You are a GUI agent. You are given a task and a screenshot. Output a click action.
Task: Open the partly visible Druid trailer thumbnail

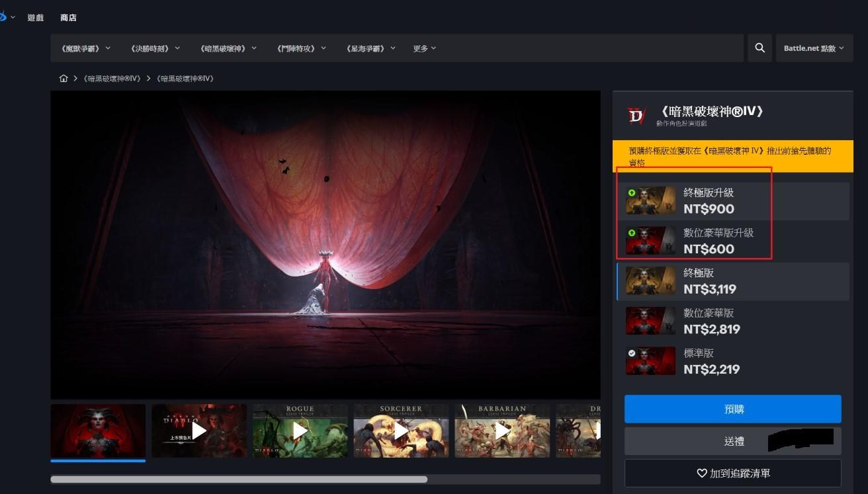(579, 431)
